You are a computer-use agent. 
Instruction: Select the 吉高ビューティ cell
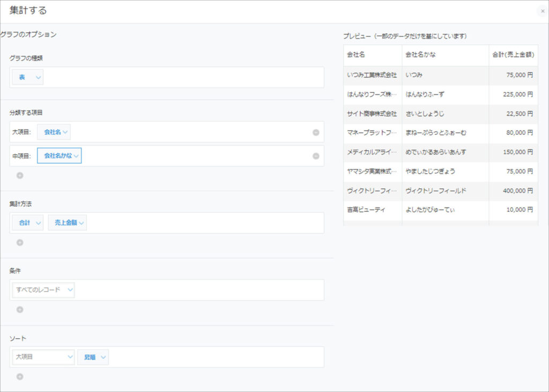pyautogui.click(x=373, y=210)
